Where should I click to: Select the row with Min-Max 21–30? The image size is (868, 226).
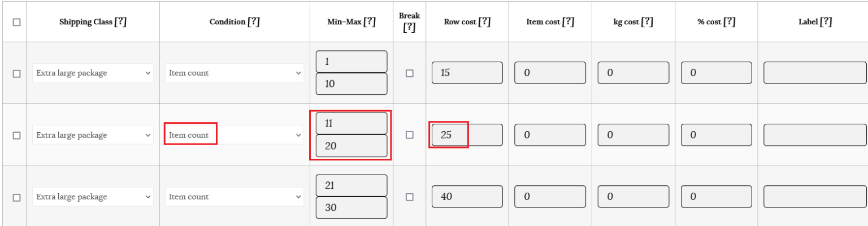[x=16, y=197]
